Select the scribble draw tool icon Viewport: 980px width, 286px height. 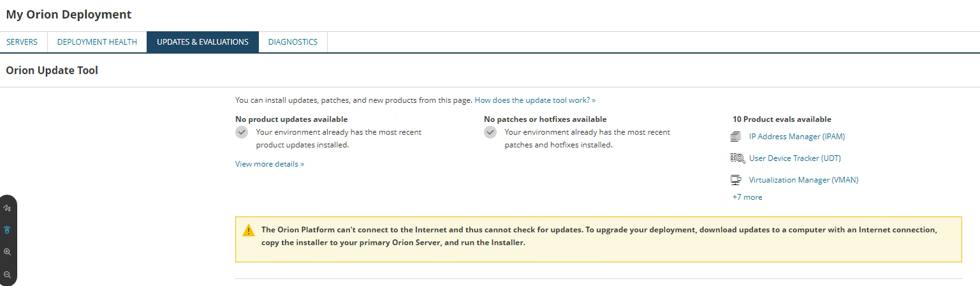8,208
